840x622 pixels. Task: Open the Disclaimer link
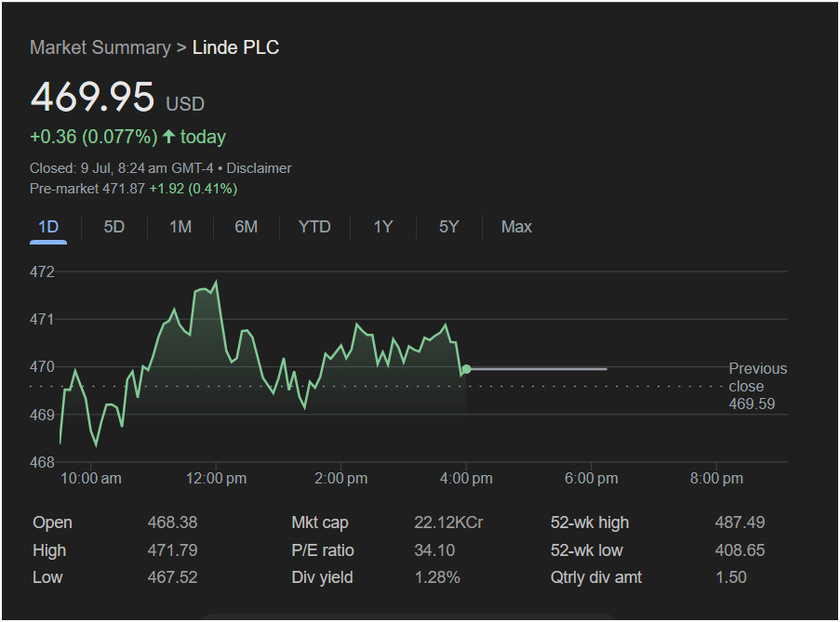(x=259, y=168)
